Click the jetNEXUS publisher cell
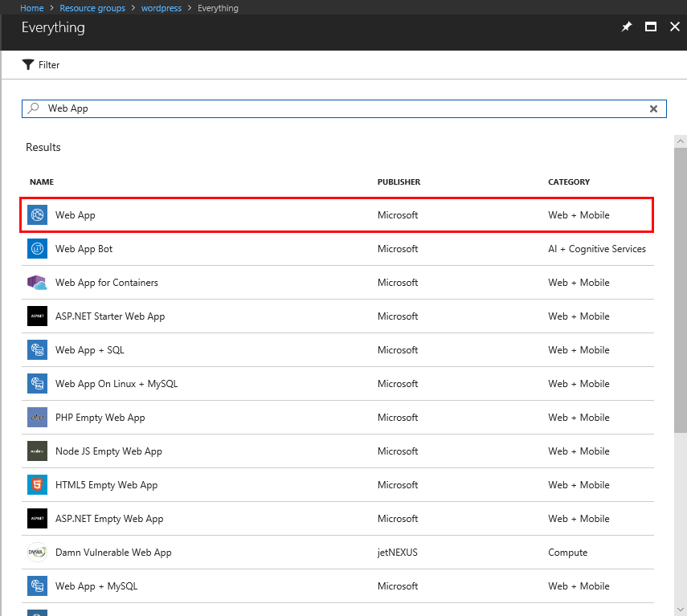The height and width of the screenshot is (616, 687). tap(398, 552)
